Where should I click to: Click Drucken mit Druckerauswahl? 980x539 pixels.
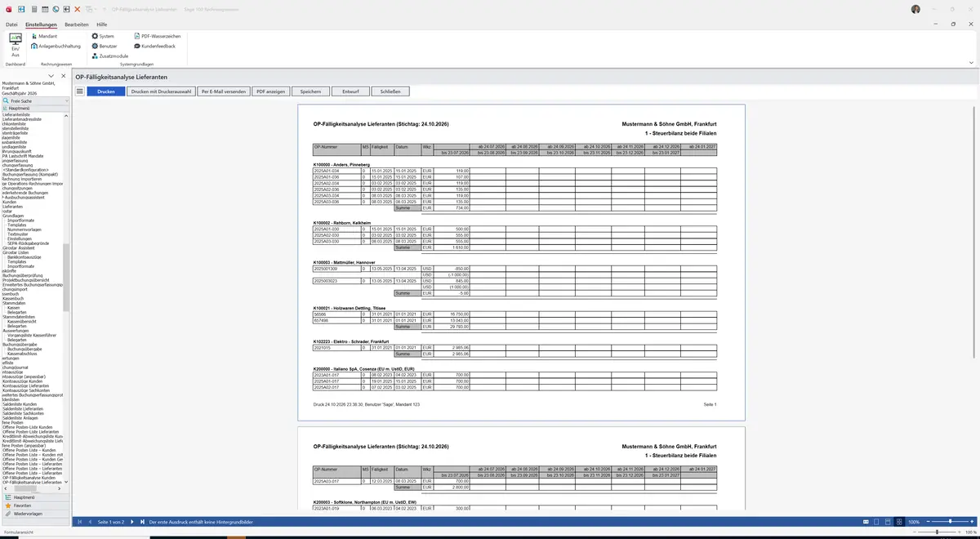click(161, 91)
